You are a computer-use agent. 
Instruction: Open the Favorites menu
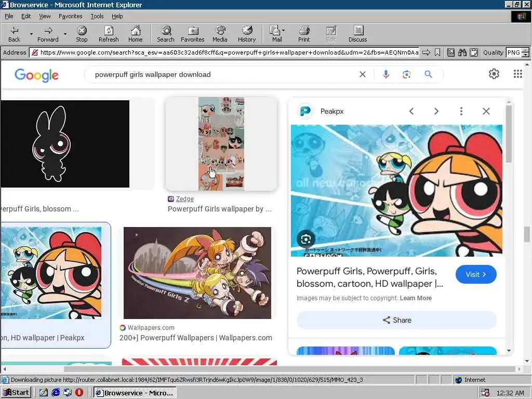click(70, 16)
